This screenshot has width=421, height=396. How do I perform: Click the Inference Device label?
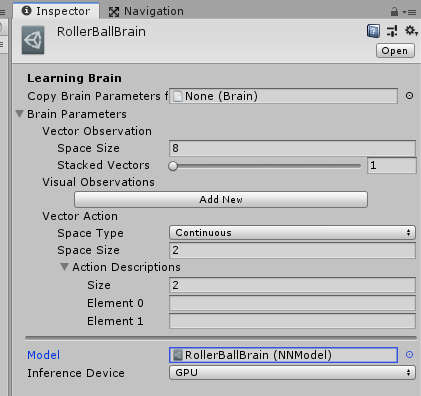[76, 373]
